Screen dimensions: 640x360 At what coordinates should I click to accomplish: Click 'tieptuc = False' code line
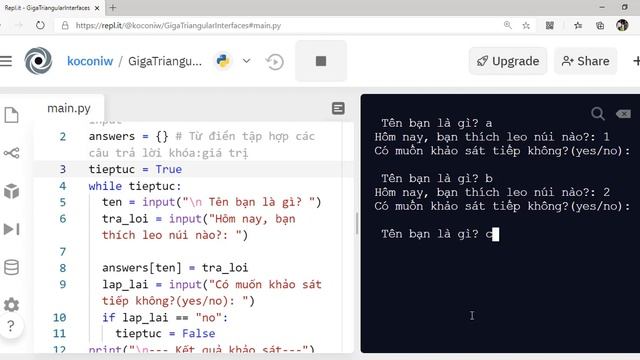pos(165,333)
